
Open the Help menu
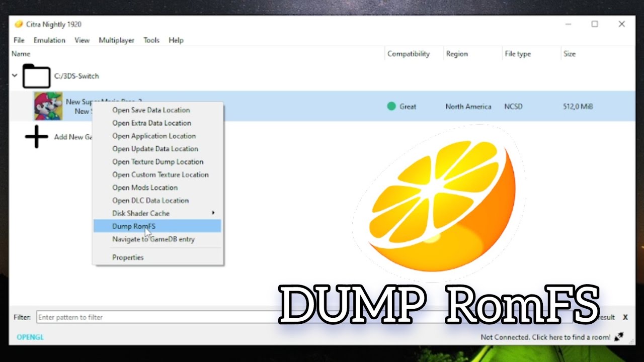click(x=176, y=40)
